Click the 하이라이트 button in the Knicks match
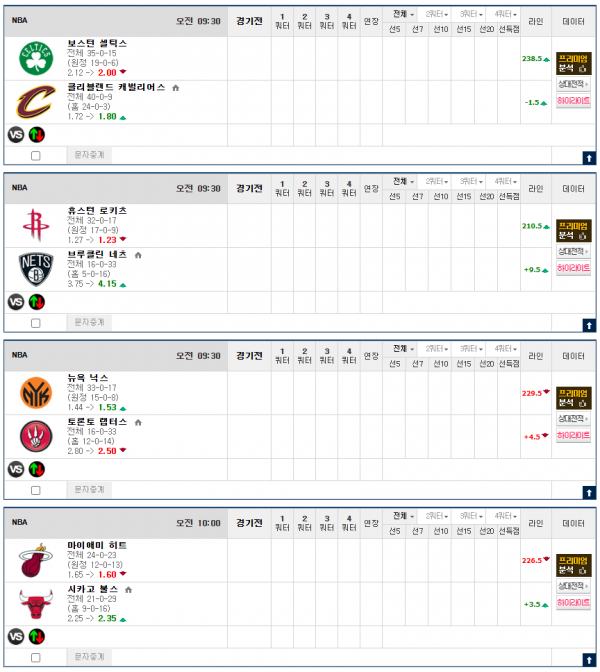600x672 pixels. [x=573, y=435]
